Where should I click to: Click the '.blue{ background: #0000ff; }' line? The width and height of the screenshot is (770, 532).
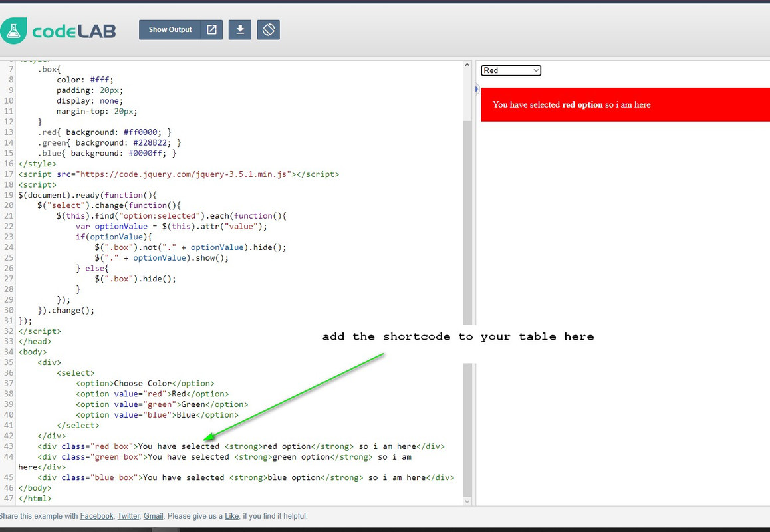pos(106,153)
